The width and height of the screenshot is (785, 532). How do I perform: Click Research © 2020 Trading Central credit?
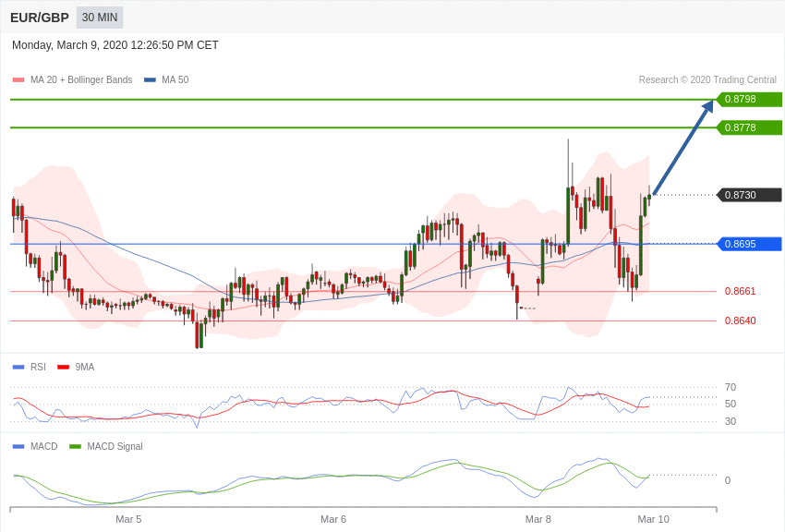pyautogui.click(x=707, y=80)
